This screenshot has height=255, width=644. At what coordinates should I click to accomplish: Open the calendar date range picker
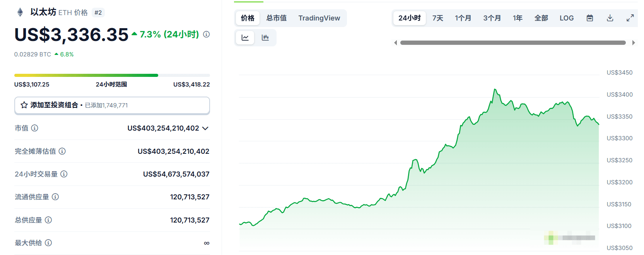click(x=590, y=18)
